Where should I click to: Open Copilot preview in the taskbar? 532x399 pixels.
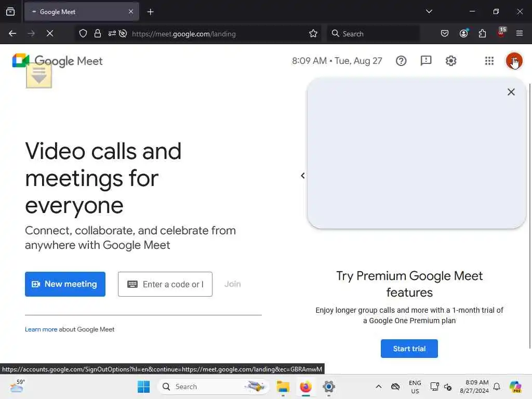click(x=515, y=387)
